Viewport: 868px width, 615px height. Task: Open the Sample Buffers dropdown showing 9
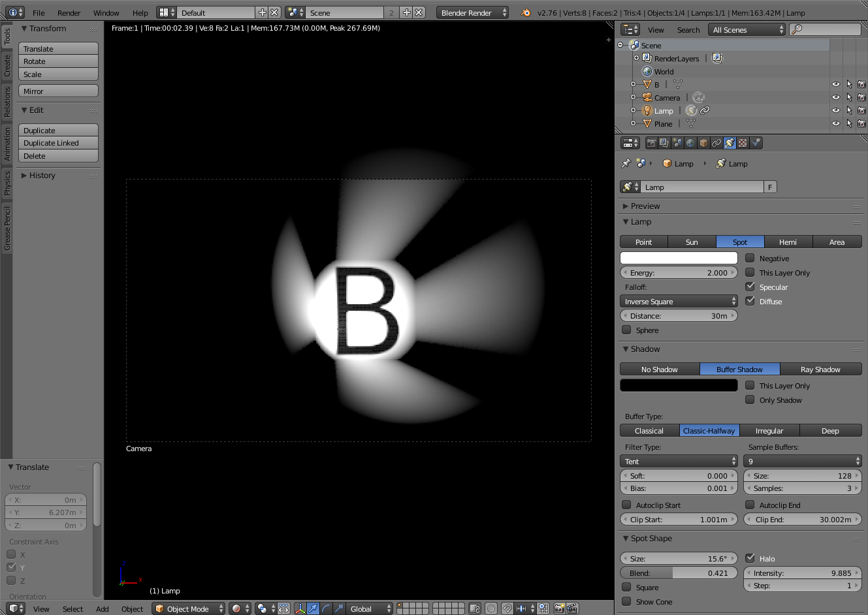pos(803,461)
